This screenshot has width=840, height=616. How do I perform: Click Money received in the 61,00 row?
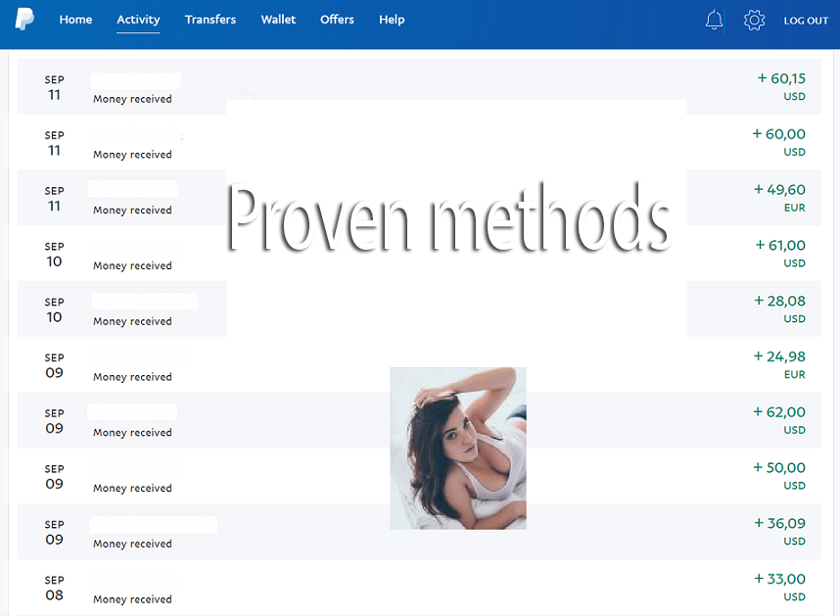click(x=132, y=265)
